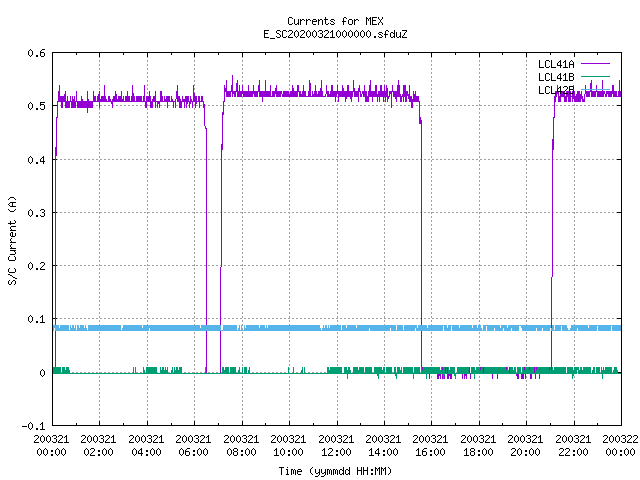This screenshot has width=640, height=480.
Task: Click the y-axis label 'S/C Current (A)'
Action: (x=13, y=240)
